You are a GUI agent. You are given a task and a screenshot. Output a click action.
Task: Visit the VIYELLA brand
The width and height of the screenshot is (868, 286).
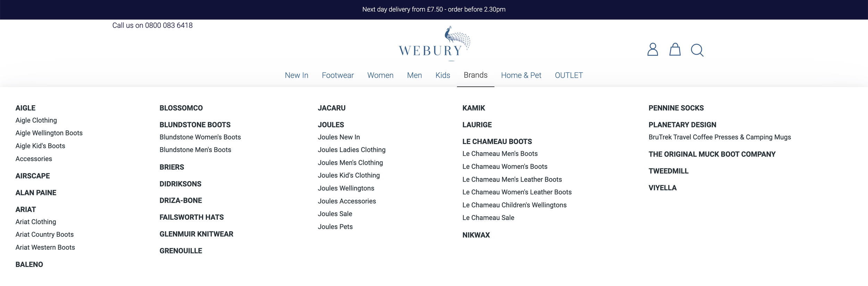(x=662, y=188)
